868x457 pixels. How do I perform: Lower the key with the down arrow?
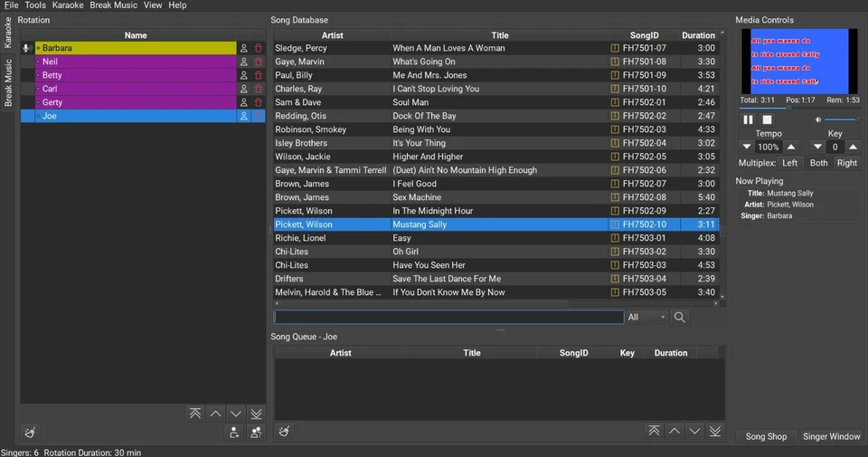[817, 147]
